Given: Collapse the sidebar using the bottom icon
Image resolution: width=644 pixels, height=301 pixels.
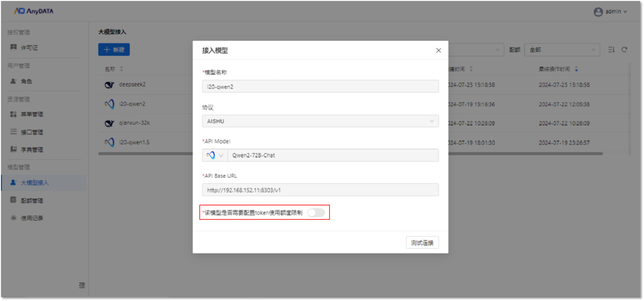Looking at the screenshot, I should (x=82, y=285).
